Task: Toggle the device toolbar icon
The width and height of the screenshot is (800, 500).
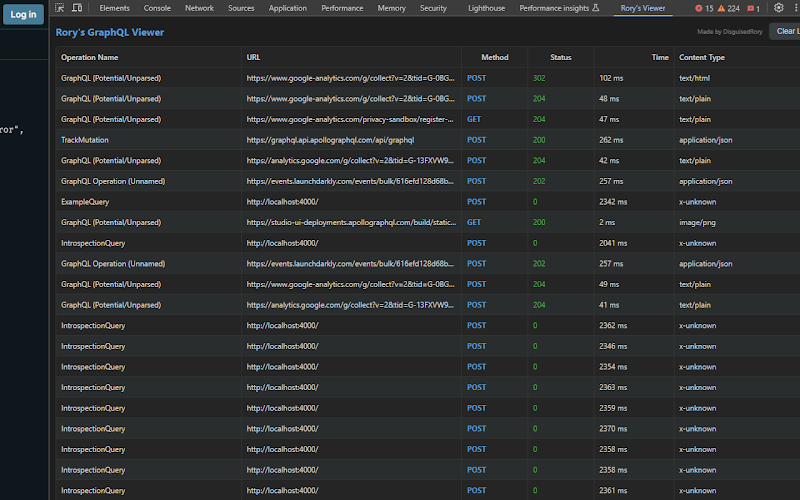Action: [x=78, y=8]
